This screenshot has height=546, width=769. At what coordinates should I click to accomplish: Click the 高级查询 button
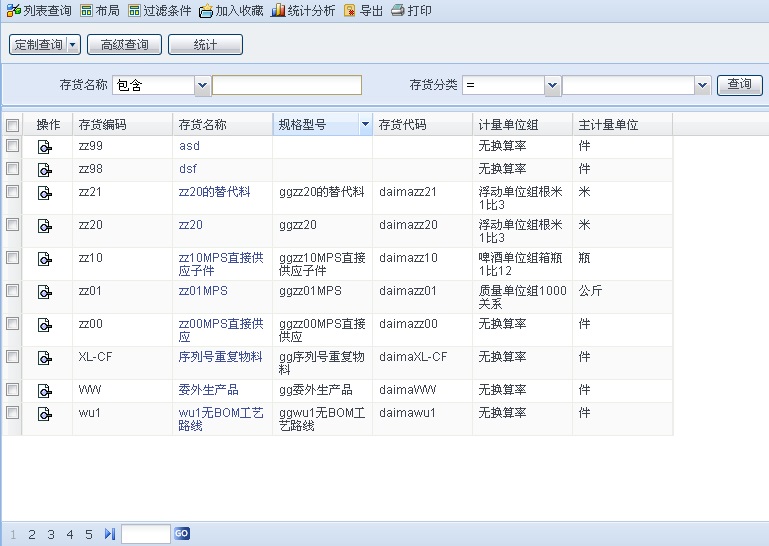pyautogui.click(x=125, y=45)
